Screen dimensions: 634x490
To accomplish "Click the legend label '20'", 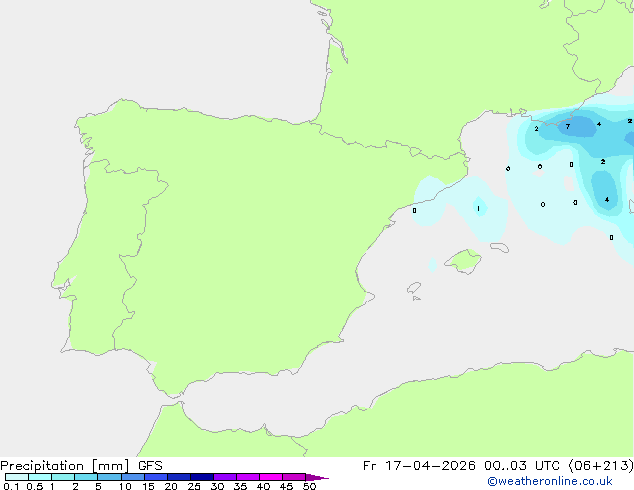I will (171, 486).
